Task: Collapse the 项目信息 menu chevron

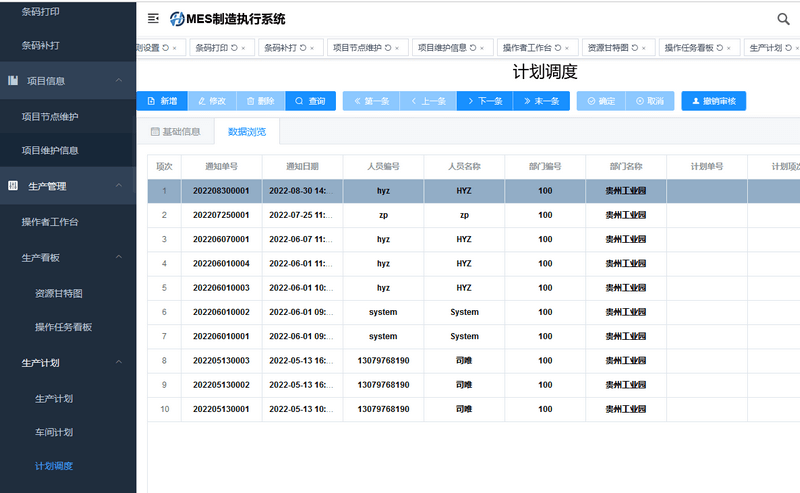Action: click(x=118, y=80)
